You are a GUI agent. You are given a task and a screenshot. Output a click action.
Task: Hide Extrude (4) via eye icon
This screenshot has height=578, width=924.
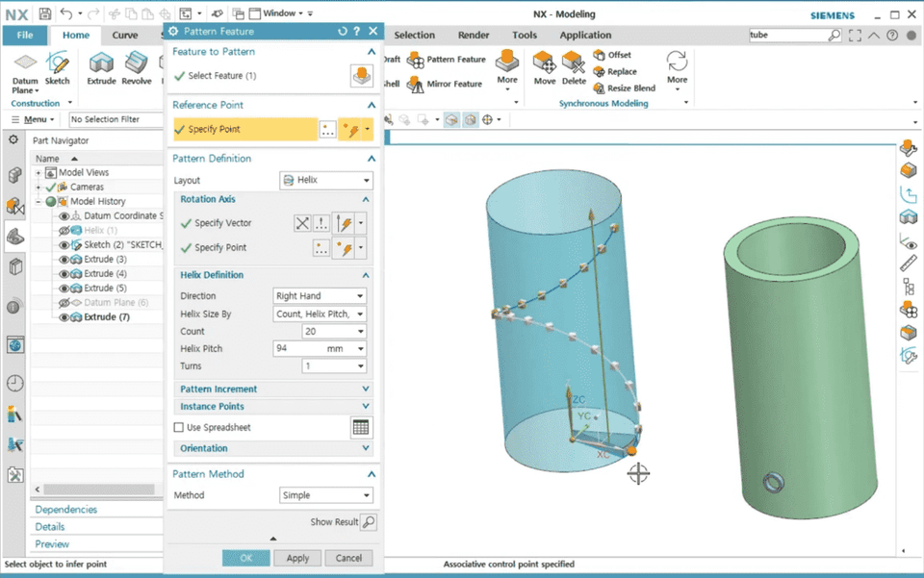pyautogui.click(x=64, y=274)
